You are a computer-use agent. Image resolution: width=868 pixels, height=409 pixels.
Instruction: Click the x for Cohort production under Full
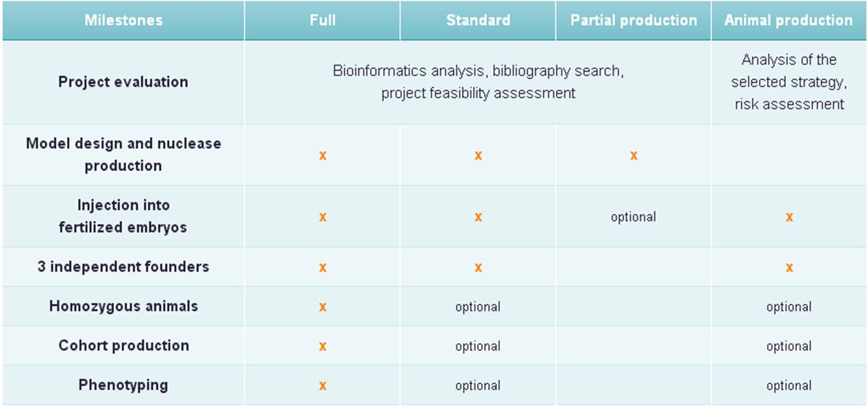(x=322, y=346)
